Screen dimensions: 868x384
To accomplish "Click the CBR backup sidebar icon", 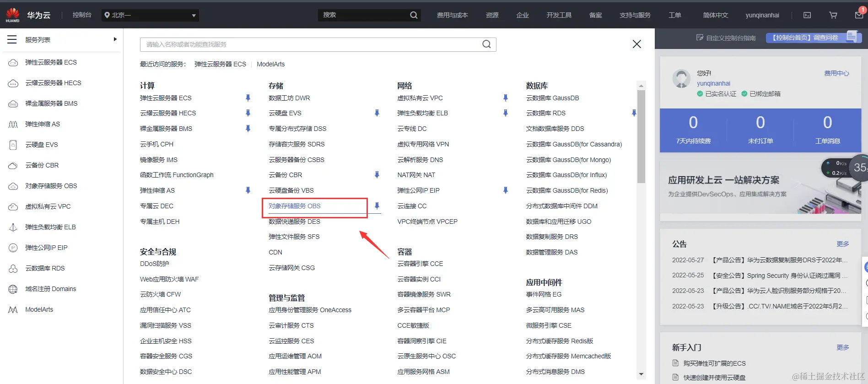I will (x=13, y=166).
